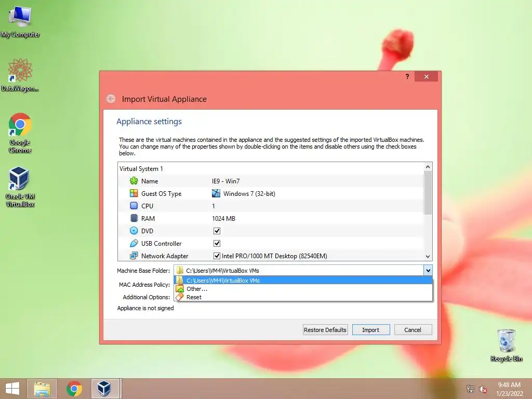
Task: Open DataWagon desktop shortcut
Action: click(x=20, y=75)
